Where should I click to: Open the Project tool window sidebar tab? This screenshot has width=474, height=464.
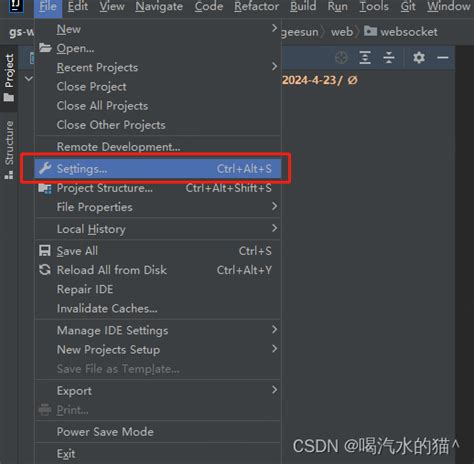[9, 78]
